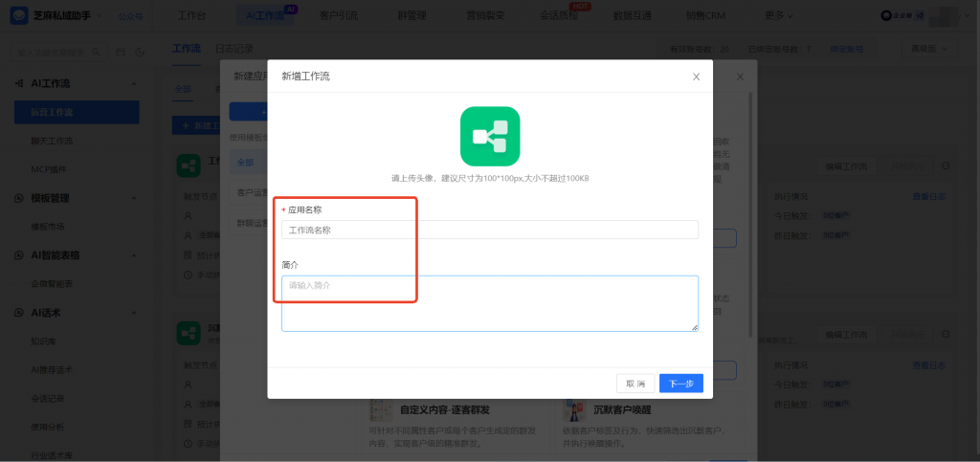
Task: Click 有效账号数: 20 text
Action: pos(700,49)
